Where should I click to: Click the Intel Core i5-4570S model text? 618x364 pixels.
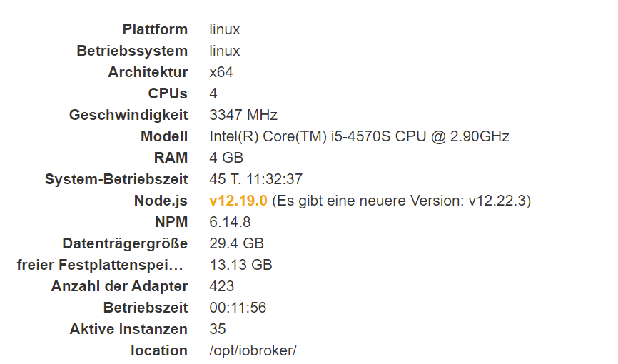click(359, 136)
